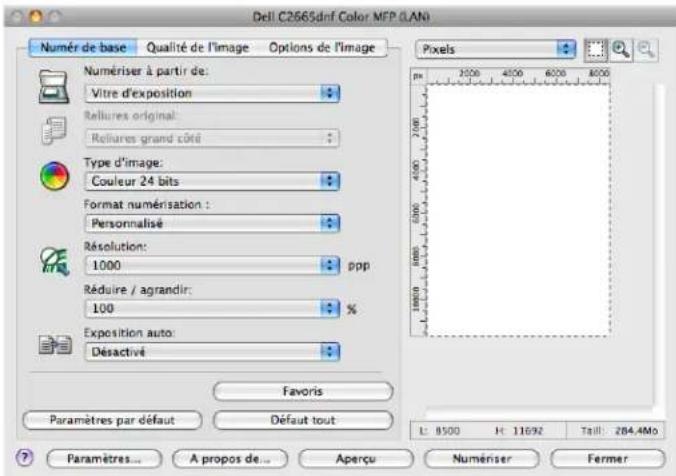Open the Reliures grand côté dropdown
Image resolution: width=676 pixels, height=476 pixels.
point(212,138)
